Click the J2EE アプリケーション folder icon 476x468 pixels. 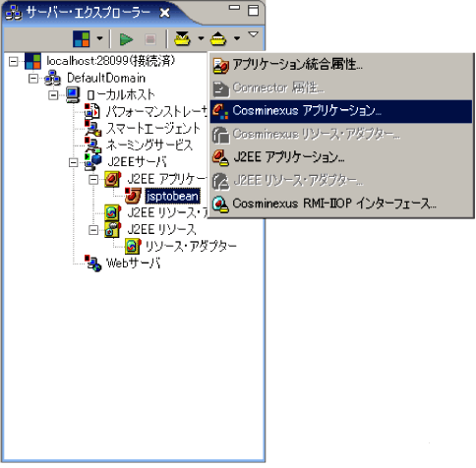click(x=113, y=179)
